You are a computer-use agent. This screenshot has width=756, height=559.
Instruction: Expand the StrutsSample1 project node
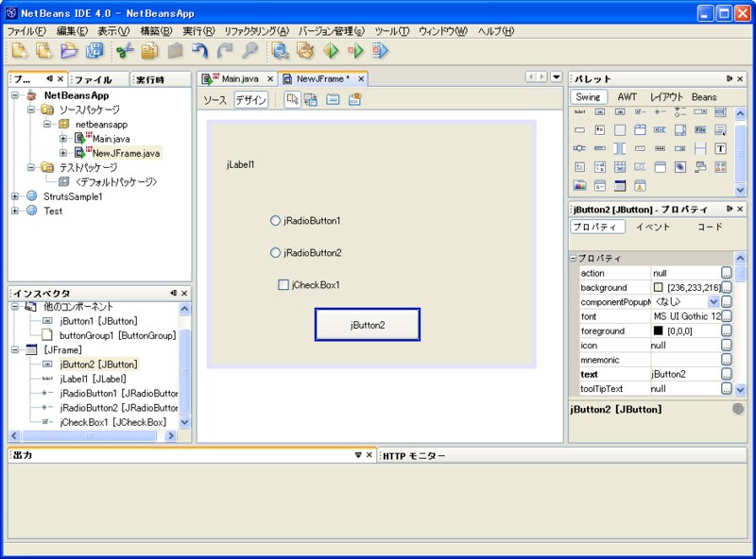point(16,196)
